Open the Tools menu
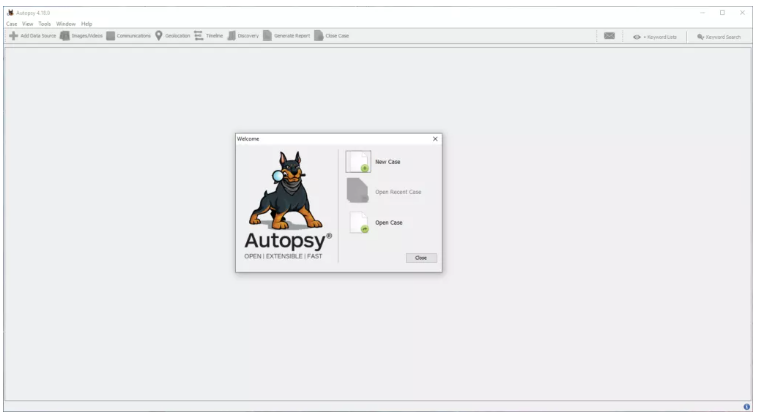Screen dimensions: 757x416 point(44,24)
